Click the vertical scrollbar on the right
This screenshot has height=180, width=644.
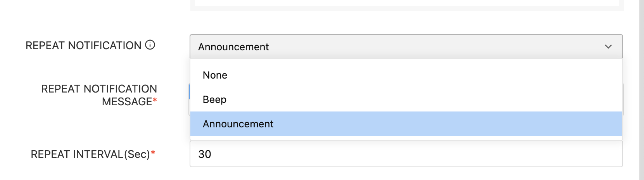point(642,90)
